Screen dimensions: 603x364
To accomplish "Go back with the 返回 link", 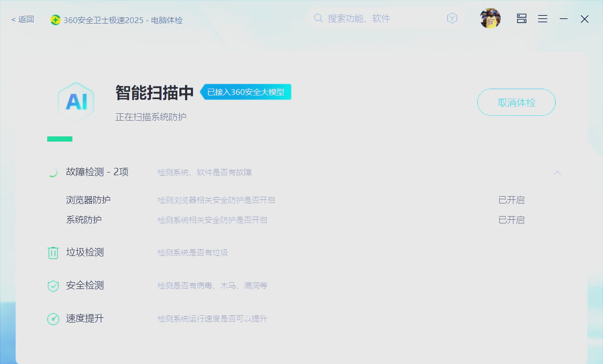I will 23,19.
